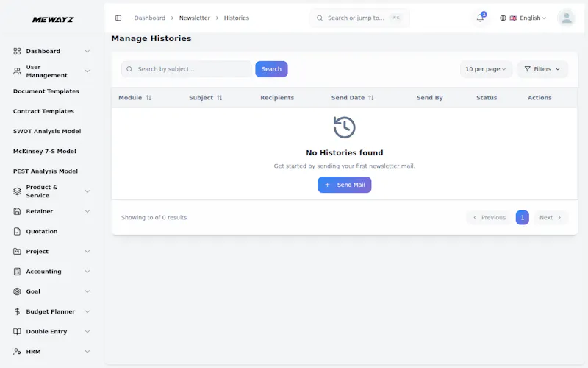Open McKinsey 7-S Model
The width and height of the screenshot is (588, 368).
point(45,152)
